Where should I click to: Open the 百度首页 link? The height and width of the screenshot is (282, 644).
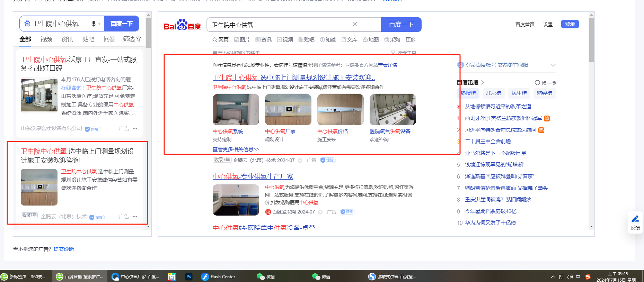click(525, 25)
